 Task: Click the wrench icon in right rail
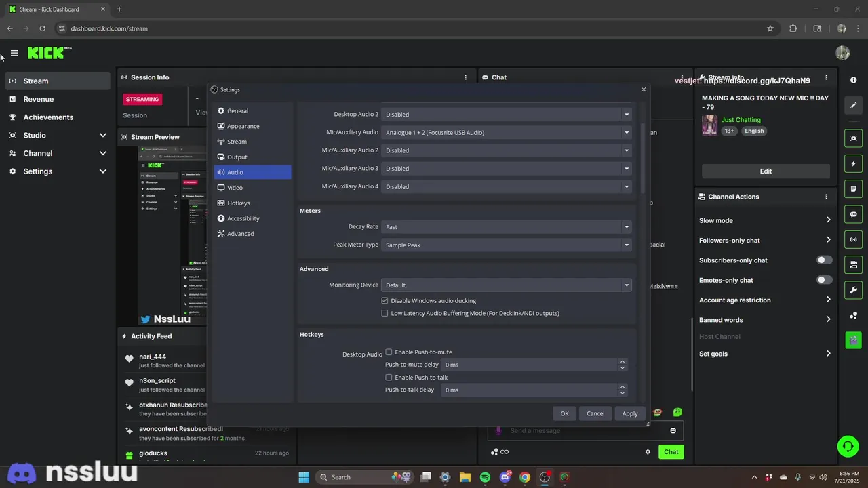[x=853, y=290]
